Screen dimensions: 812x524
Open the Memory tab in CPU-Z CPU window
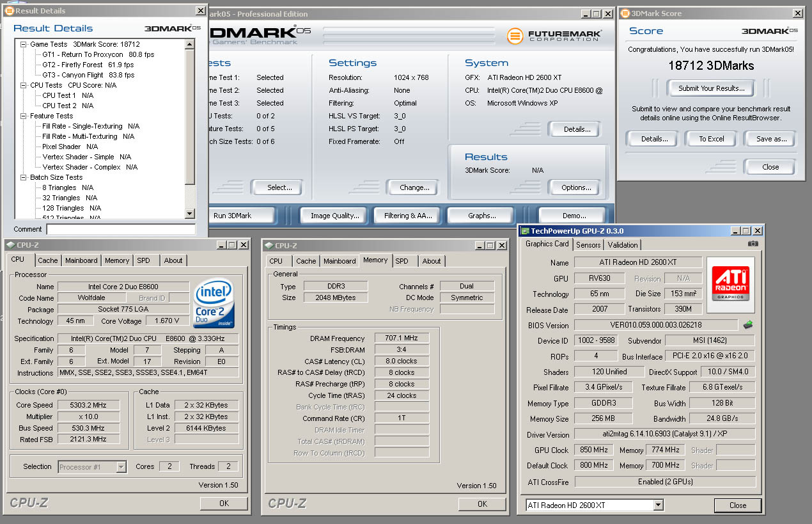pyautogui.click(x=117, y=260)
